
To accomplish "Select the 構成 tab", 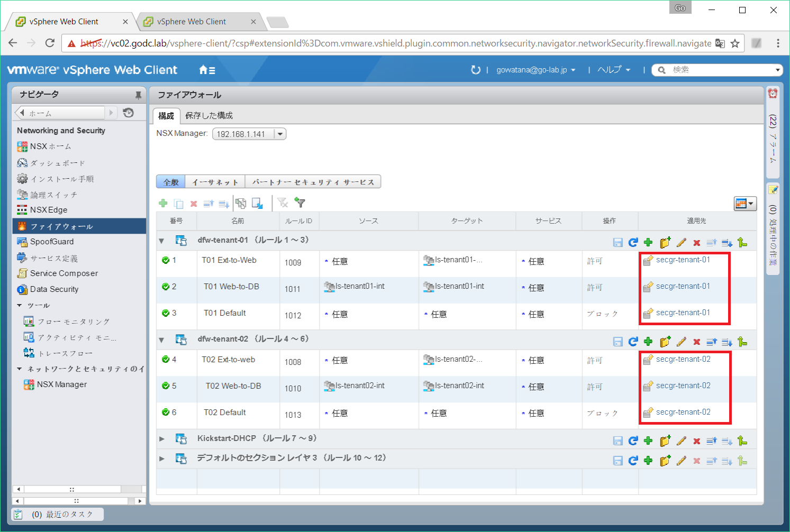I will pos(166,115).
